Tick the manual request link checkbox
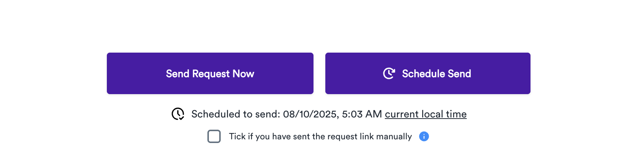Viewport: 644px width, 166px height. click(214, 136)
